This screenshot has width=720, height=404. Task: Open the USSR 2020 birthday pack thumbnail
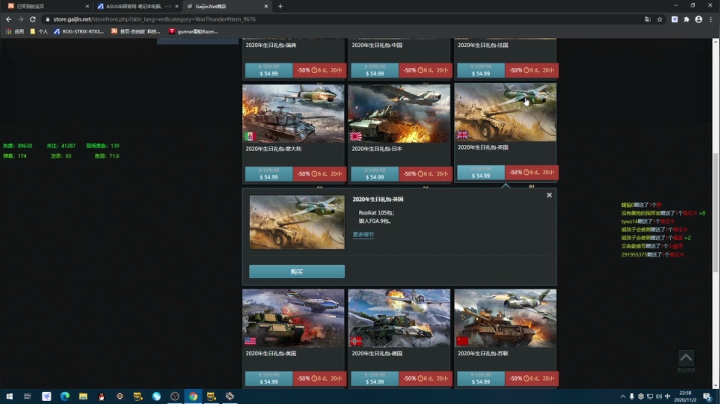(505, 318)
